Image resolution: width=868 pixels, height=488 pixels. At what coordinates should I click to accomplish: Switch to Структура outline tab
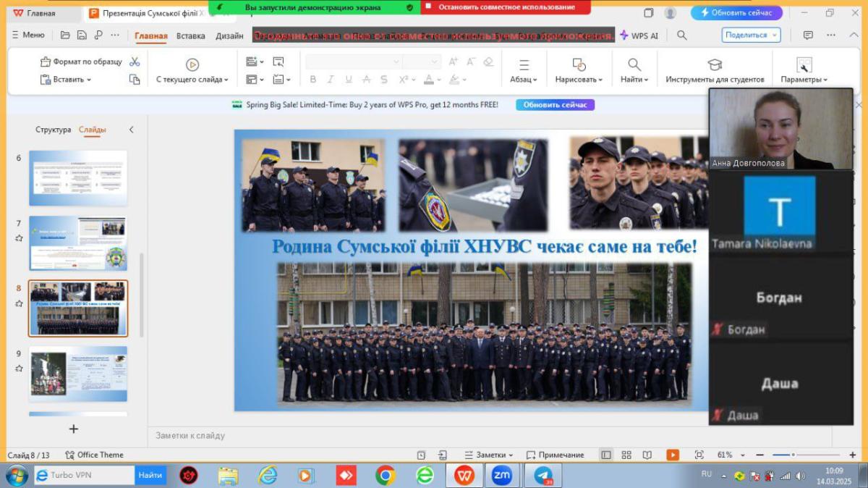coord(53,130)
